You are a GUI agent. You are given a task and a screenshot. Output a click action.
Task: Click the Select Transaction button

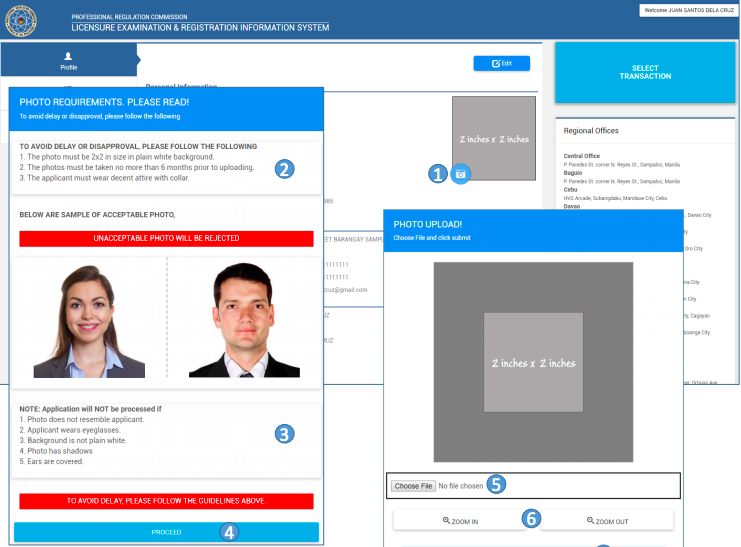[645, 73]
